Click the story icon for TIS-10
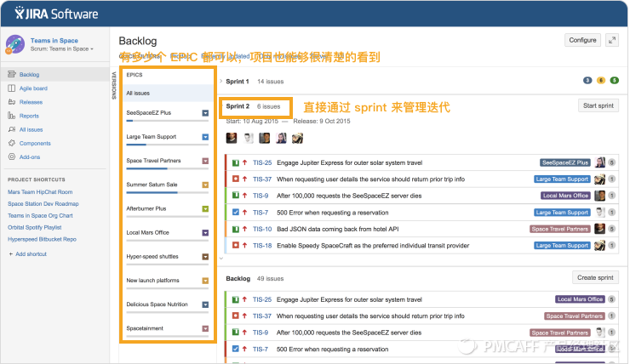The image size is (630, 364). coord(236,229)
